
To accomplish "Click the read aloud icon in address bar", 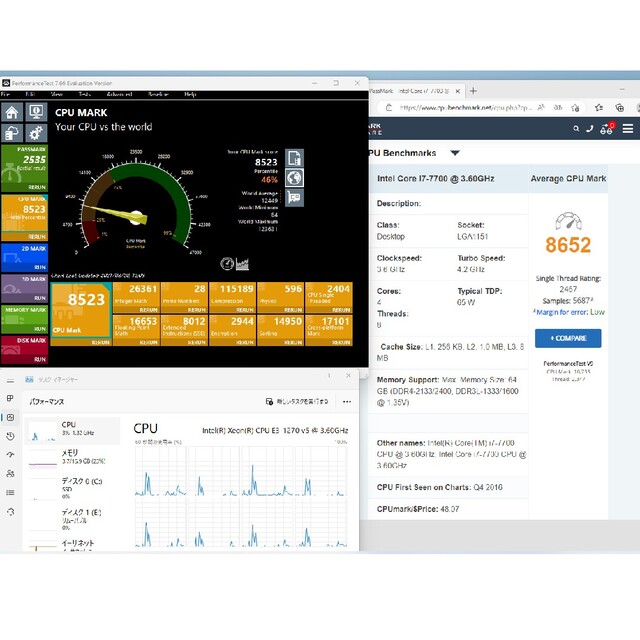I will 541,107.
